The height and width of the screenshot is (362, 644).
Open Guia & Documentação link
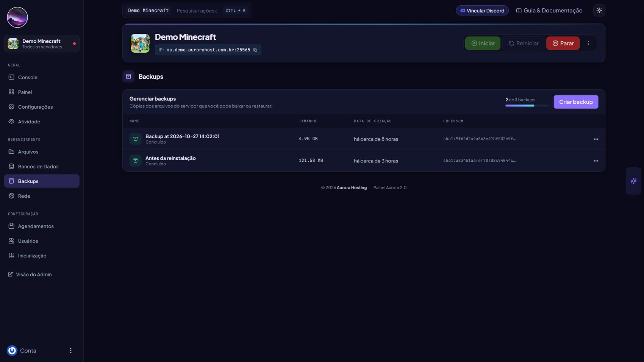click(549, 11)
